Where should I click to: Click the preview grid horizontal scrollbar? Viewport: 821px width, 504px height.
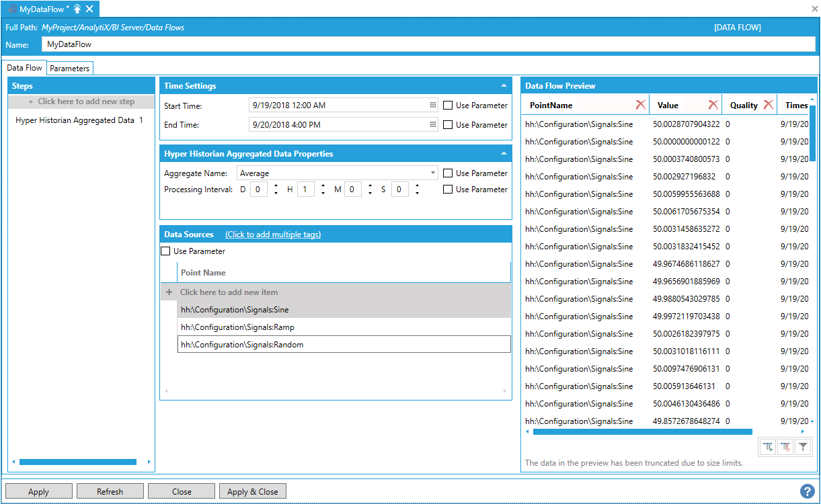click(x=642, y=431)
